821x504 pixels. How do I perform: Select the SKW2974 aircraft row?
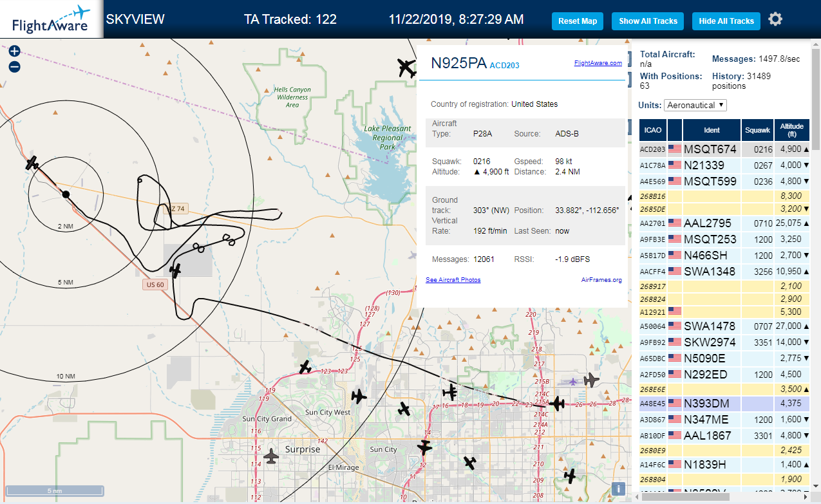pyautogui.click(x=724, y=342)
